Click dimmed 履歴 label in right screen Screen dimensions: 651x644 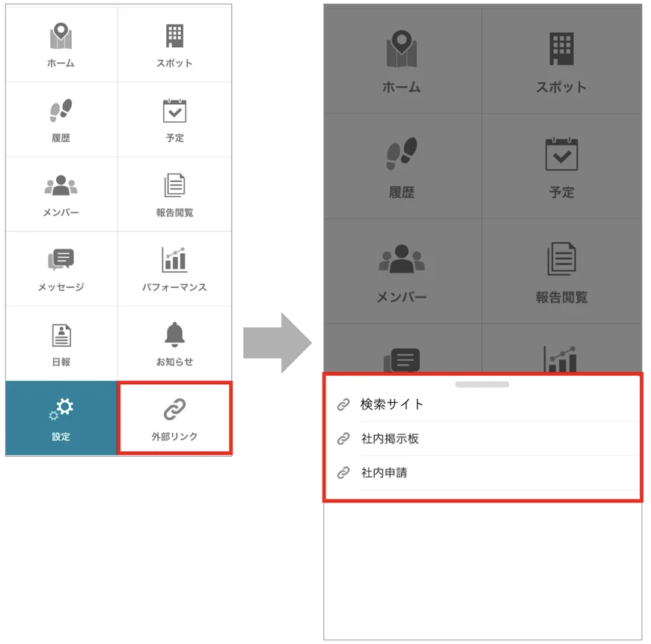(402, 192)
